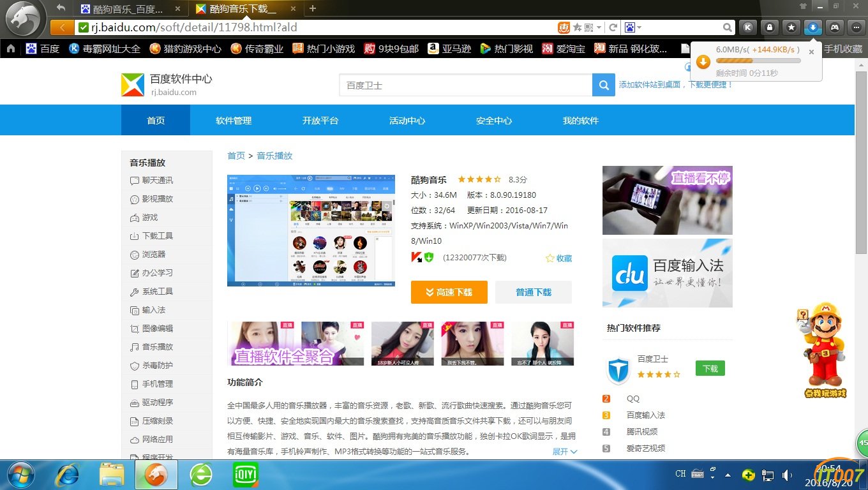Click the 首页 breadcrumb link
The image size is (868, 490).
pyautogui.click(x=236, y=156)
